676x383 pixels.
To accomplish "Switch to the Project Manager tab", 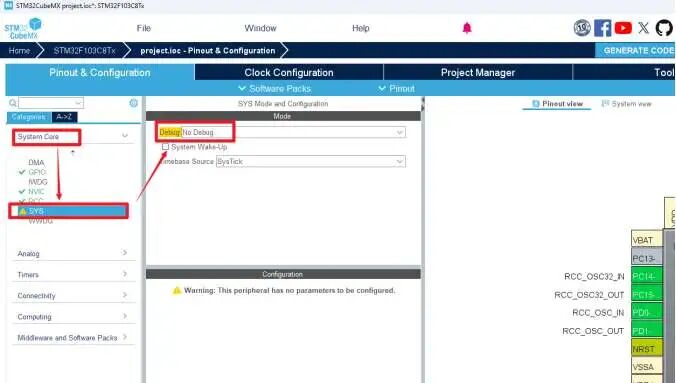I will click(x=478, y=72).
